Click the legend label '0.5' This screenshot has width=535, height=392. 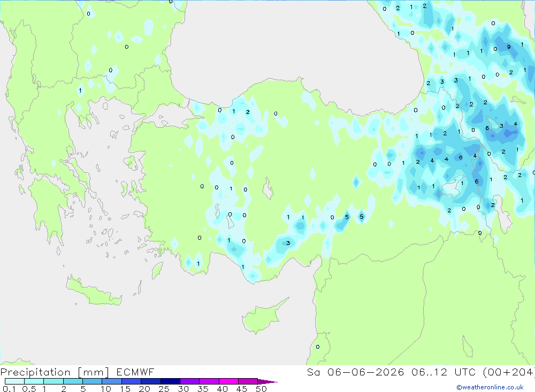[29, 389]
